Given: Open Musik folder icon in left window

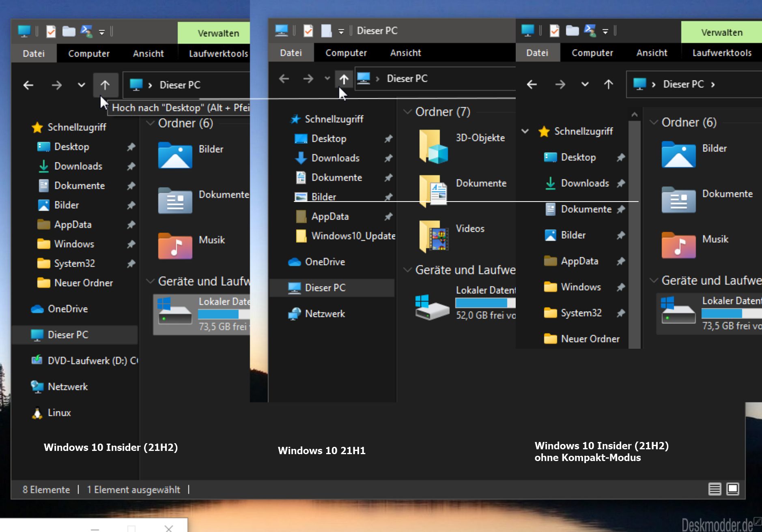Looking at the screenshot, I should click(175, 246).
